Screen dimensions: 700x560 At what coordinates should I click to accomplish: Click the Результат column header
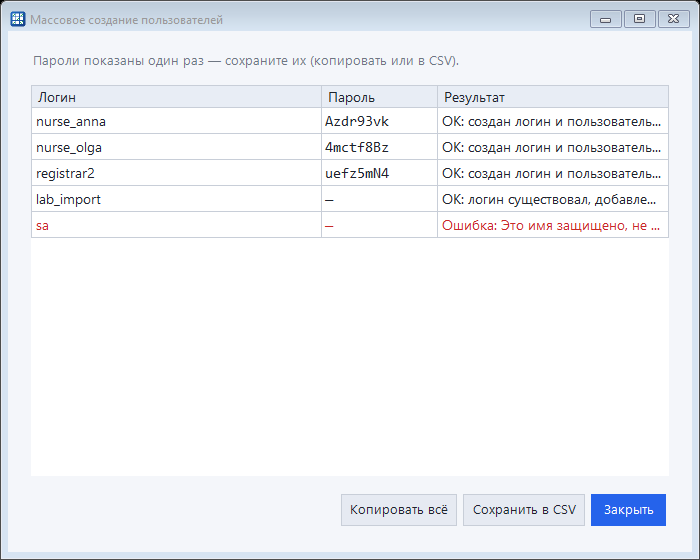click(x=553, y=97)
